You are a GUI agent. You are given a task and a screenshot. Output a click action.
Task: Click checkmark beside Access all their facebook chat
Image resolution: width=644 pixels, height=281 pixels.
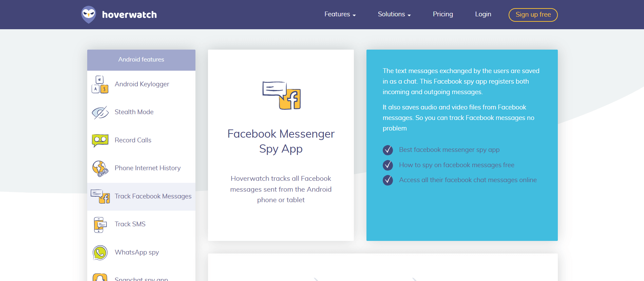(x=388, y=180)
